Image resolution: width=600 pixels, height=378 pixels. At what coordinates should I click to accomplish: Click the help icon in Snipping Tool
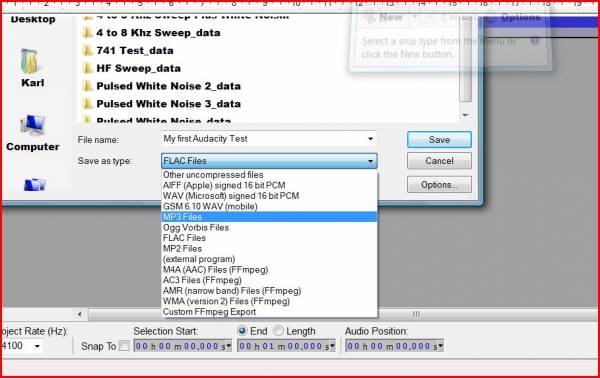point(535,41)
